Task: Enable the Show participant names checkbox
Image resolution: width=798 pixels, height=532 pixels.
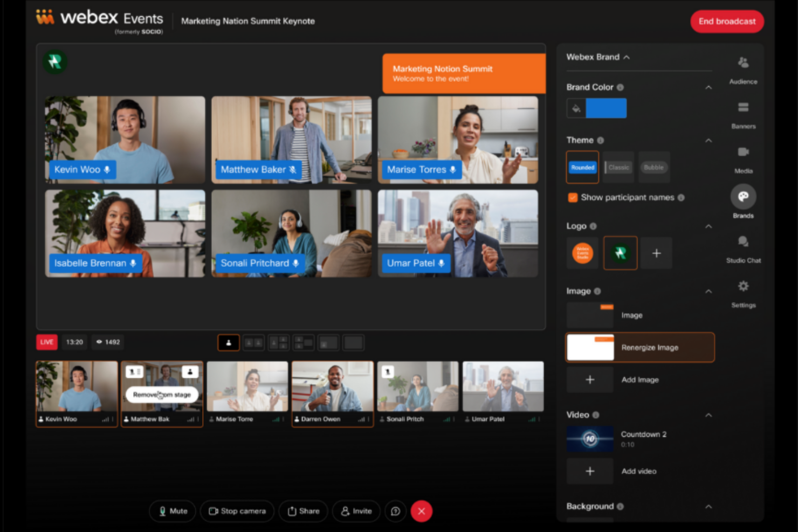Action: 572,197
